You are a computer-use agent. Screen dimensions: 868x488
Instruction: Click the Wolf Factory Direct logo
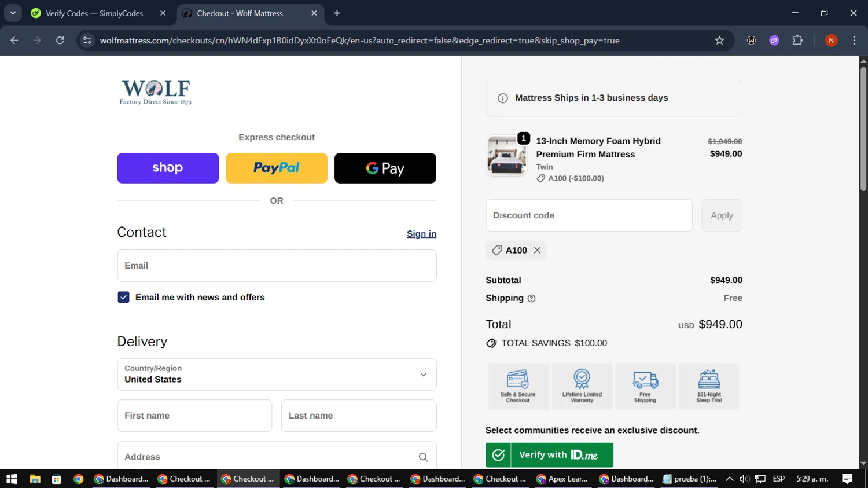pyautogui.click(x=155, y=93)
